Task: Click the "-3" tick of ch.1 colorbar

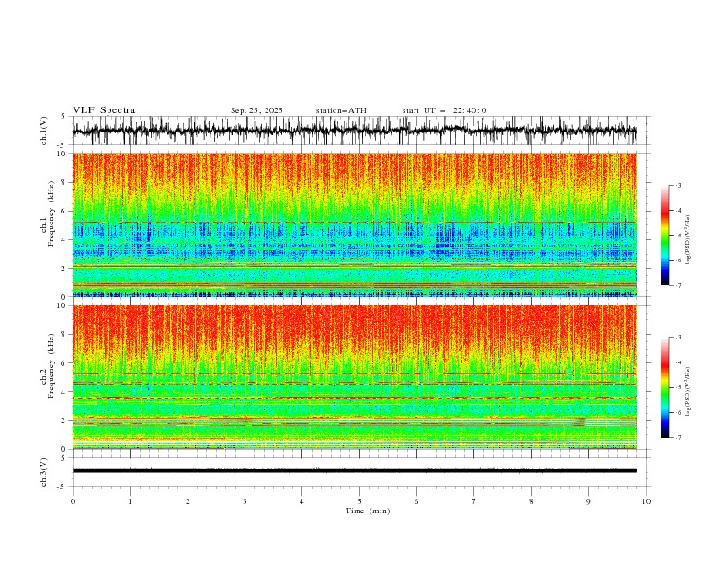Action: tap(677, 185)
